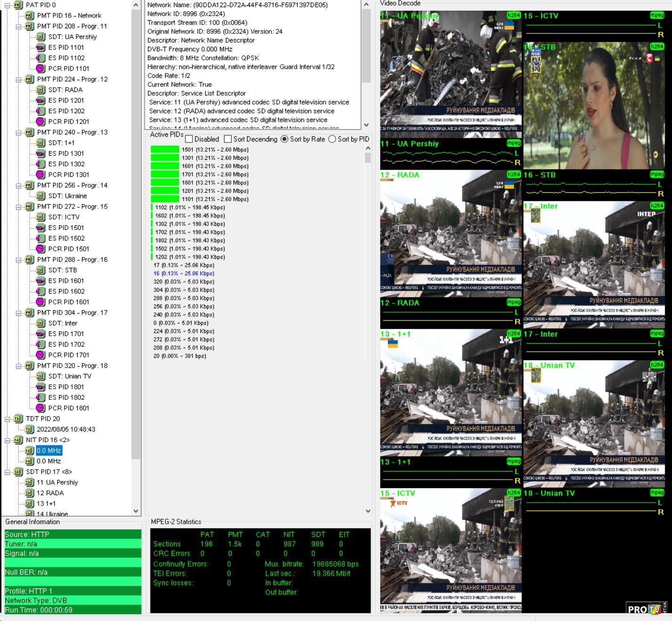Click the NIT PID 16 icon
Viewport: 672px width, 621px height.
point(18,440)
